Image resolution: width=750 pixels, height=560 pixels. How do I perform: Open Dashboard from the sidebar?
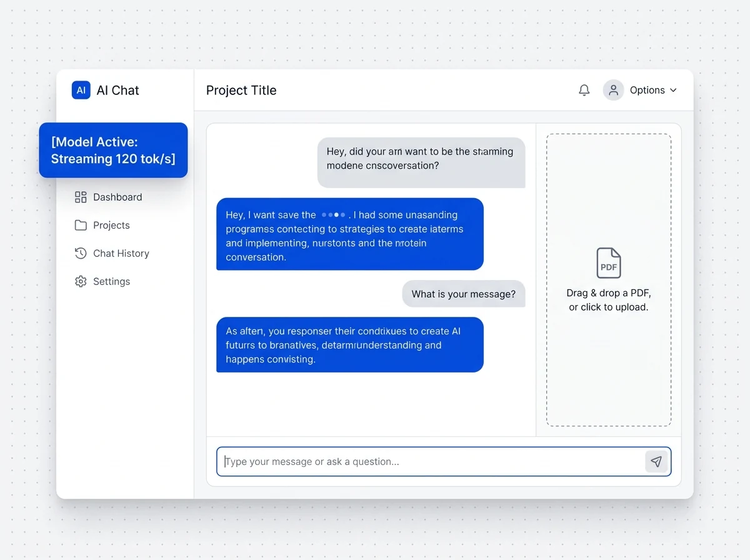[x=109, y=197]
